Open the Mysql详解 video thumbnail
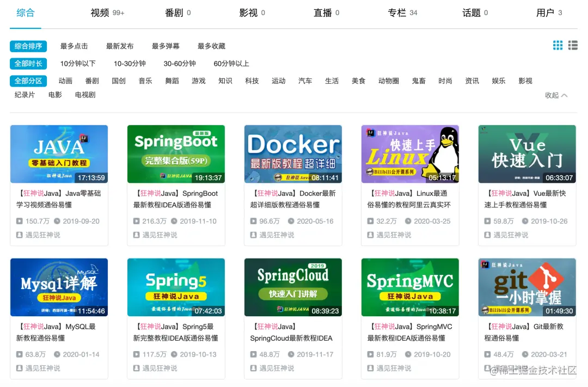 pyautogui.click(x=59, y=287)
